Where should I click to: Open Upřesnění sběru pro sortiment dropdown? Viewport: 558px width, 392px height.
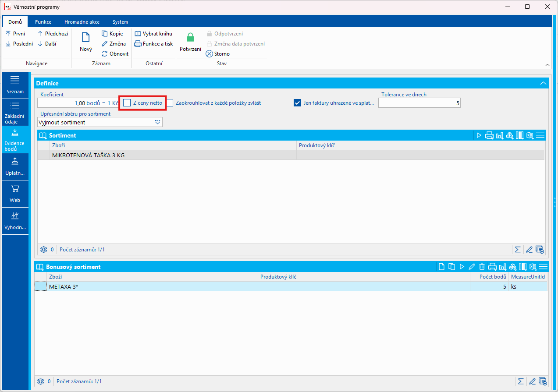click(x=158, y=122)
